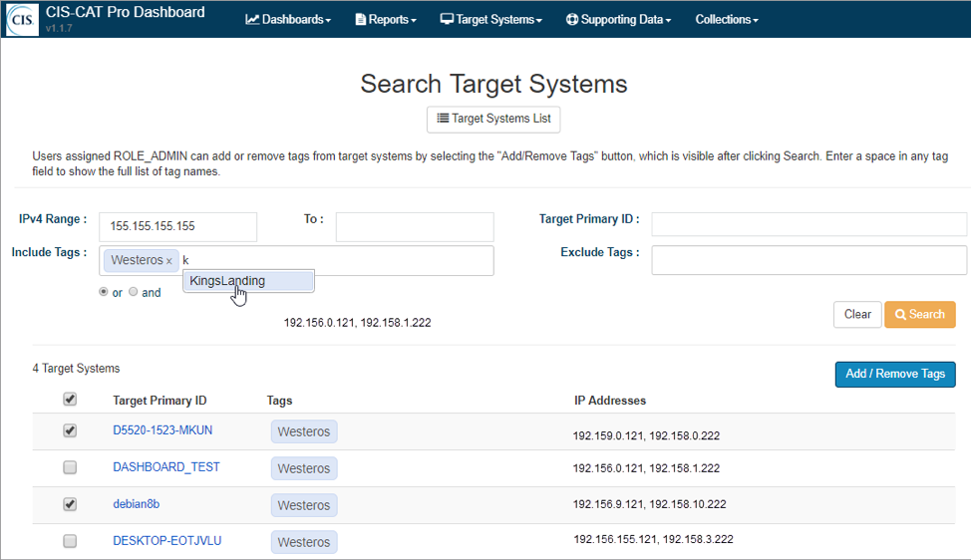The height and width of the screenshot is (560, 971).
Task: Click the CIS-CAT Pro Dashboard title
Action: [x=125, y=12]
